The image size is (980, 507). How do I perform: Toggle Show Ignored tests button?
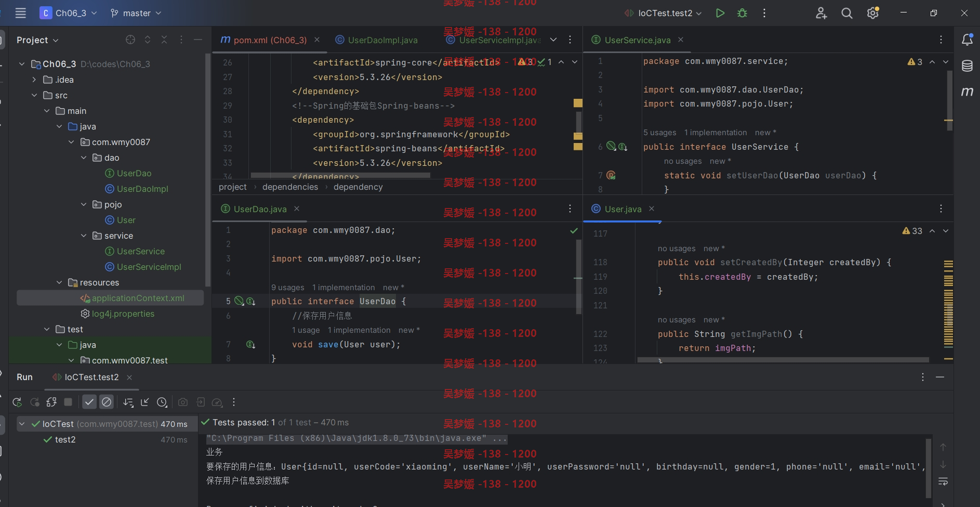click(107, 402)
